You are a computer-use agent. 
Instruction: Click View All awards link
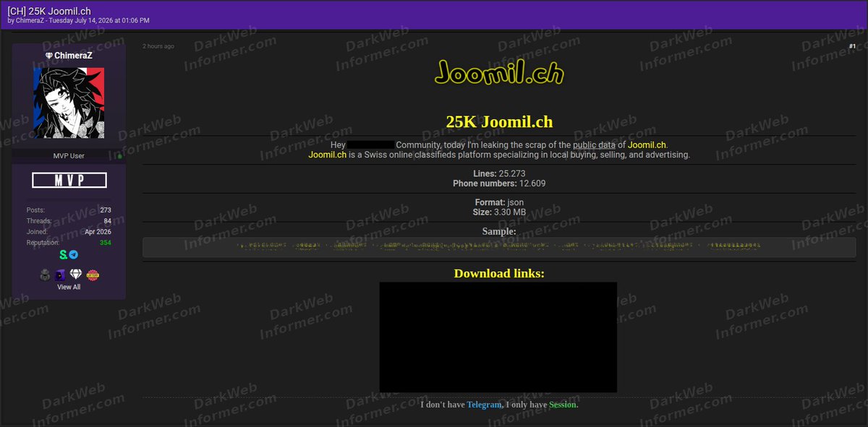(x=69, y=287)
